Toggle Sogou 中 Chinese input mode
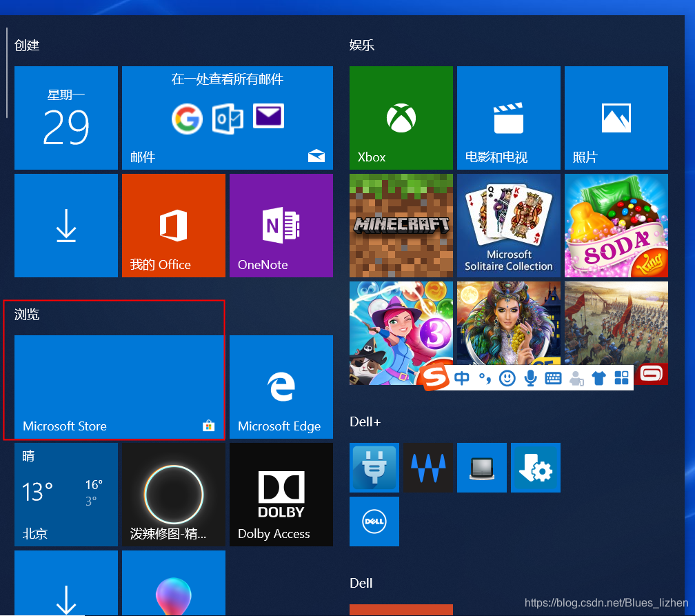Viewport: 695px width, 616px height. (462, 378)
